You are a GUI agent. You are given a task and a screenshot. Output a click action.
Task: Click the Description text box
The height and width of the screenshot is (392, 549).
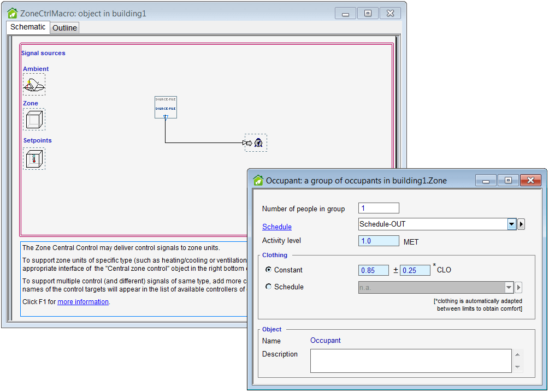tap(410, 361)
